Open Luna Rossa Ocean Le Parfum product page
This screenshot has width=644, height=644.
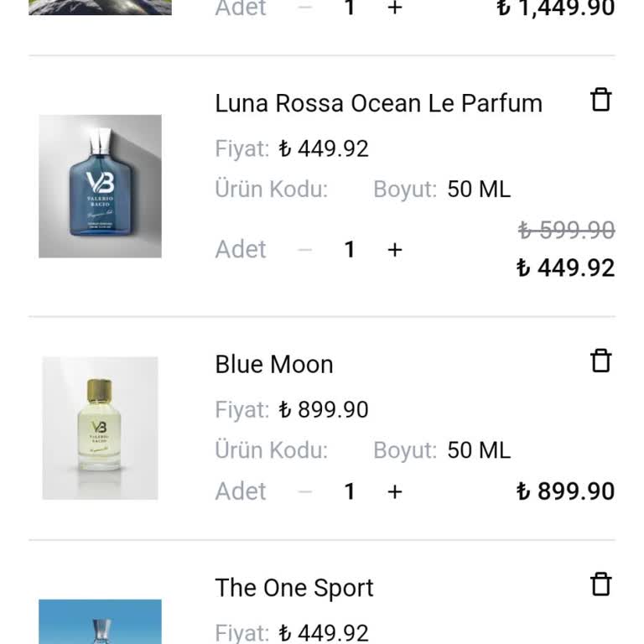[x=378, y=103]
